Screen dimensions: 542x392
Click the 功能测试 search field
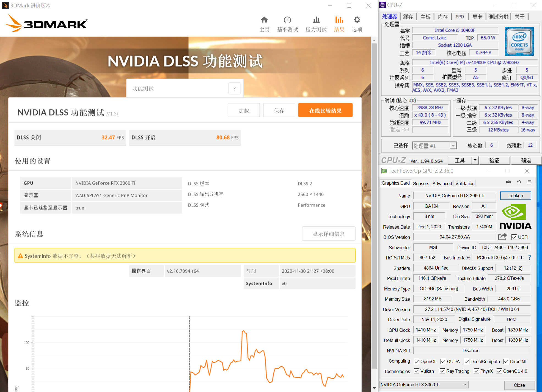click(x=177, y=89)
